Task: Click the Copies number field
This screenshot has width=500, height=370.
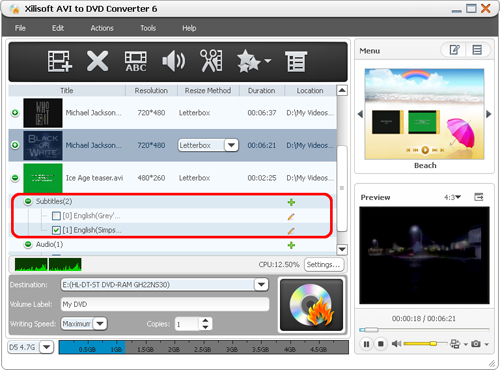Action: [187, 324]
